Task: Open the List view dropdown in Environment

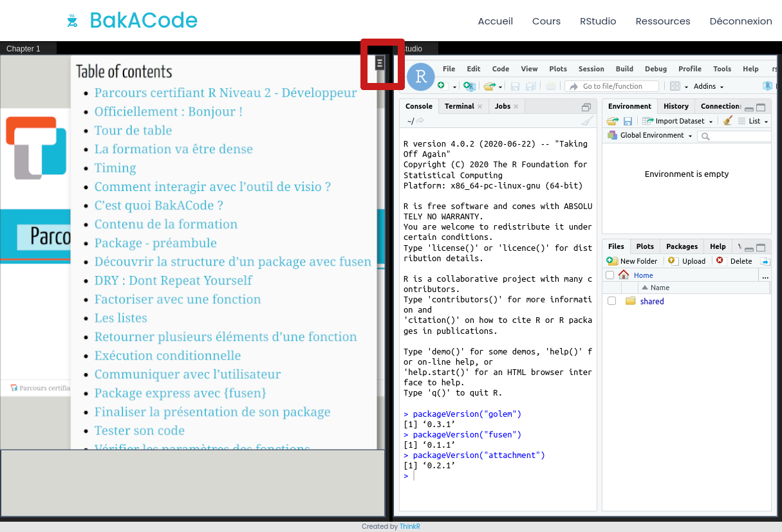Action: pyautogui.click(x=752, y=121)
